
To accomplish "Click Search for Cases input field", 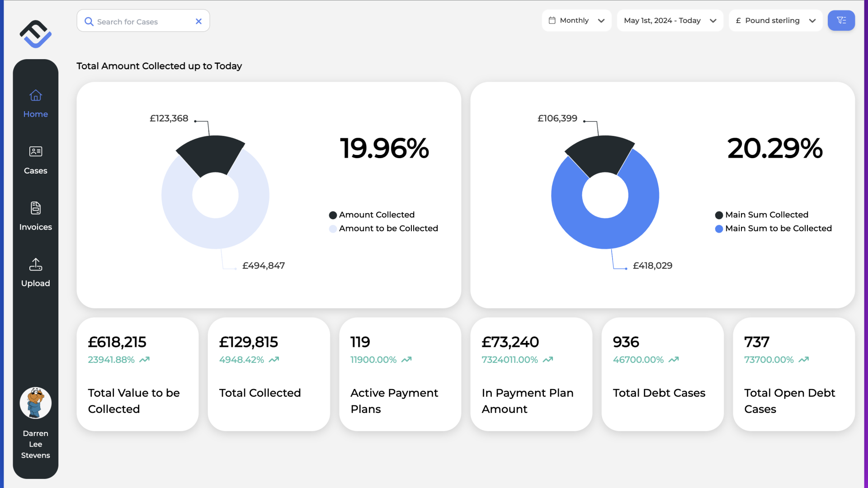I will pyautogui.click(x=143, y=21).
